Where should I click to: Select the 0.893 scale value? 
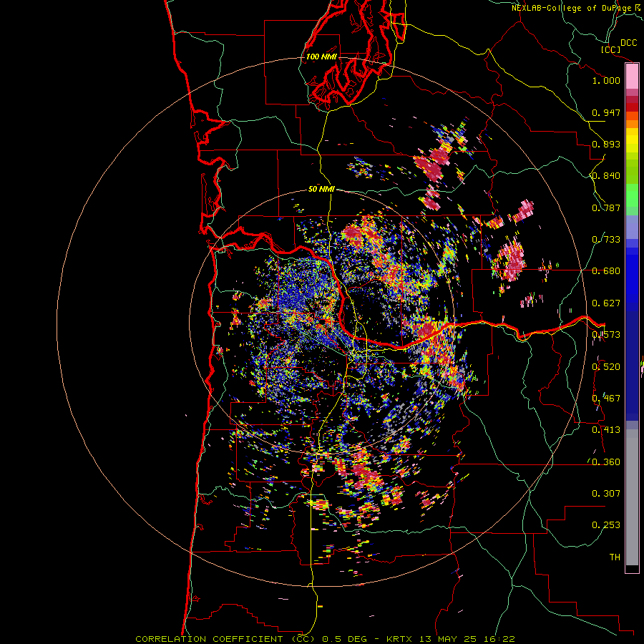pyautogui.click(x=606, y=144)
